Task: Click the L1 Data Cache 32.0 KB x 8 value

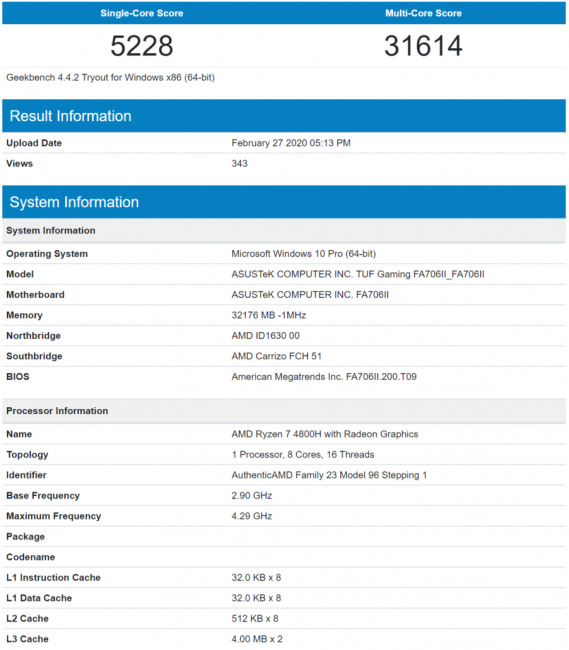Action: tap(256, 598)
